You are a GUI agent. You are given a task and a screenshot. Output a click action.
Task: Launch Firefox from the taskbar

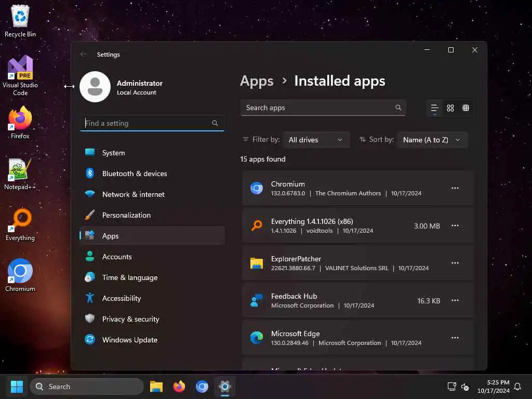[x=179, y=387]
